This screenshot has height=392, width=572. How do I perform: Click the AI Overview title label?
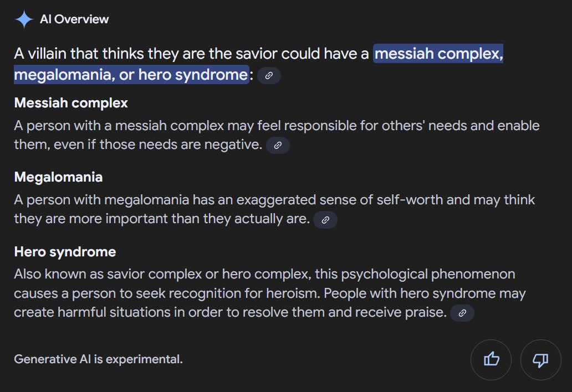[74, 19]
